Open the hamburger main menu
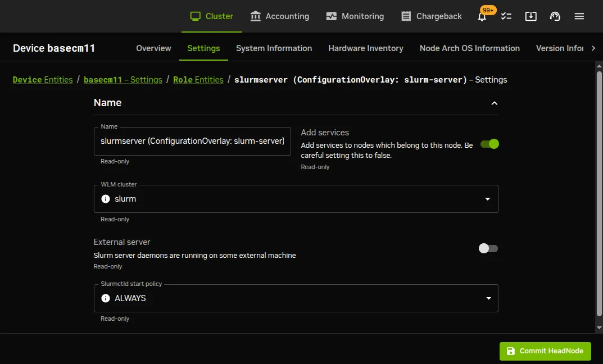The width and height of the screenshot is (603, 364). 579,16
